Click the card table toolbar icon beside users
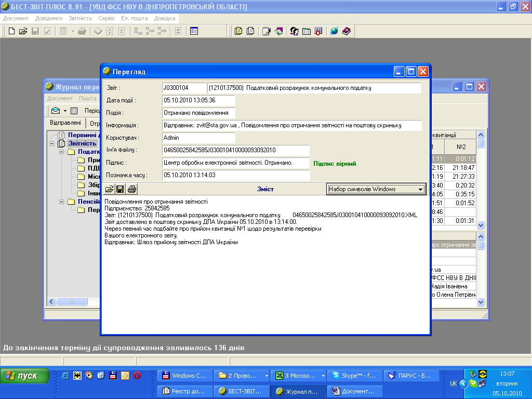The width and height of the screenshot is (532, 399). tap(307, 31)
